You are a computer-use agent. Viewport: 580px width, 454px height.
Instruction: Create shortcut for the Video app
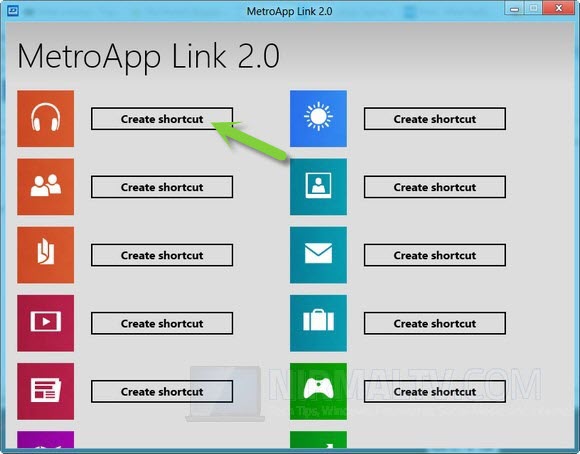click(x=162, y=323)
